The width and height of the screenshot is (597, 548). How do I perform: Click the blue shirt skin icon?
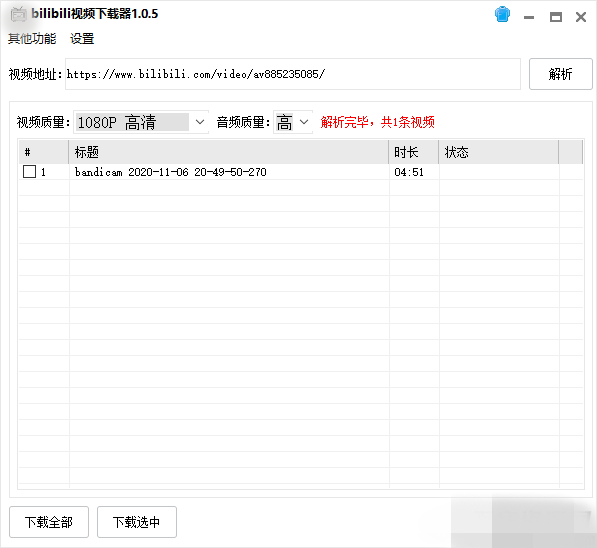(502, 14)
